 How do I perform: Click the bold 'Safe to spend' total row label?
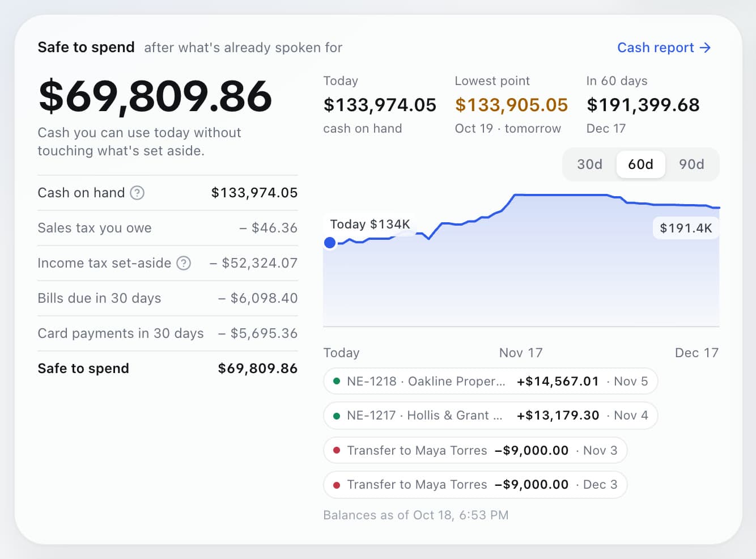(x=83, y=369)
